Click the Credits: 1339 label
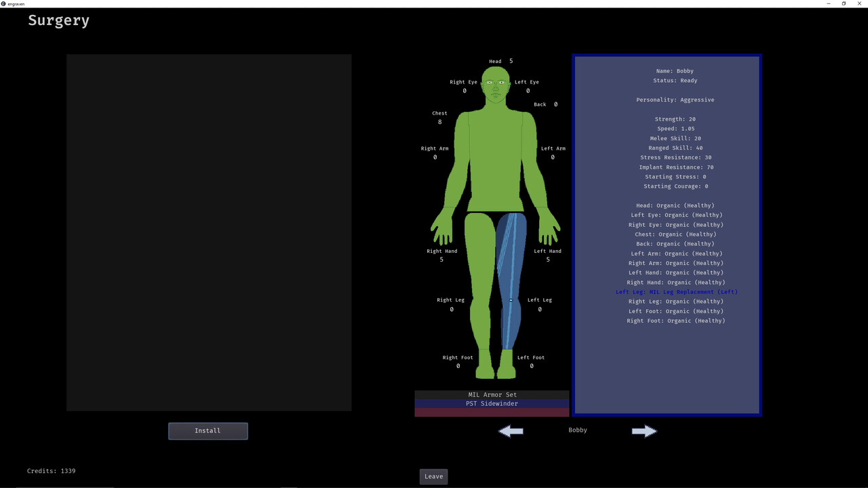This screenshot has width=868, height=488. tap(51, 470)
